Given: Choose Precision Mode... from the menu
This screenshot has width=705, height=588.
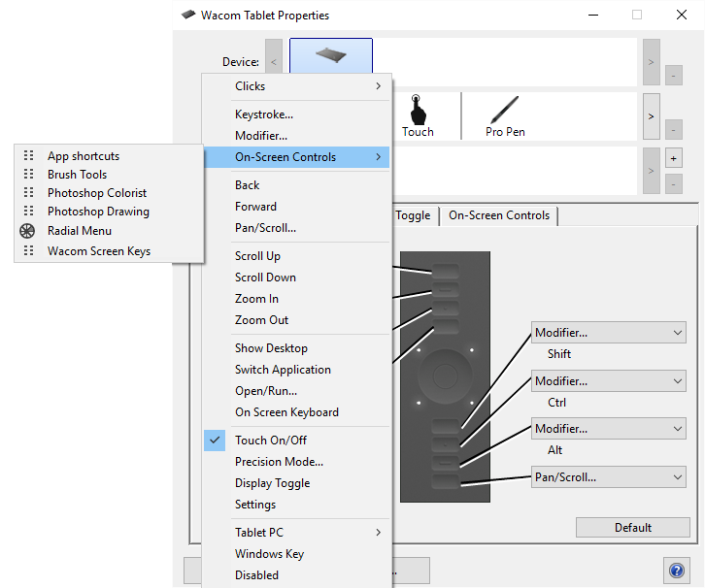Looking at the screenshot, I should pyautogui.click(x=297, y=462).
